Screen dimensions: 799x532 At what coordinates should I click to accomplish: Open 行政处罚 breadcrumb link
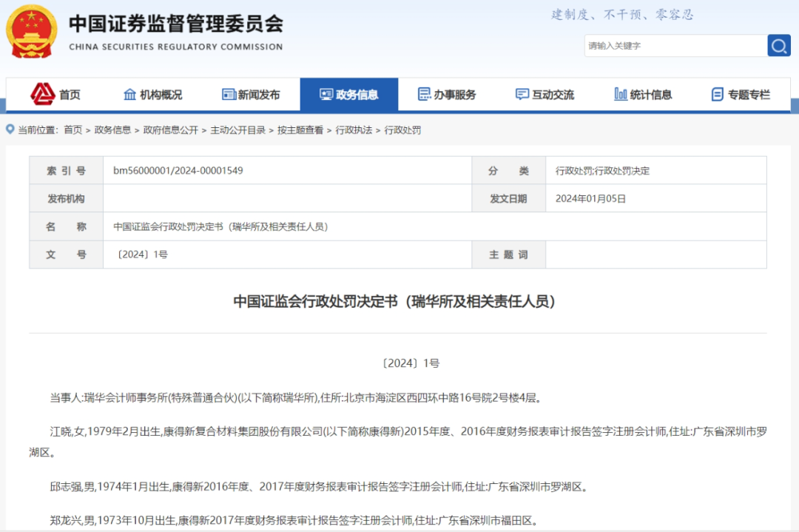click(x=402, y=130)
